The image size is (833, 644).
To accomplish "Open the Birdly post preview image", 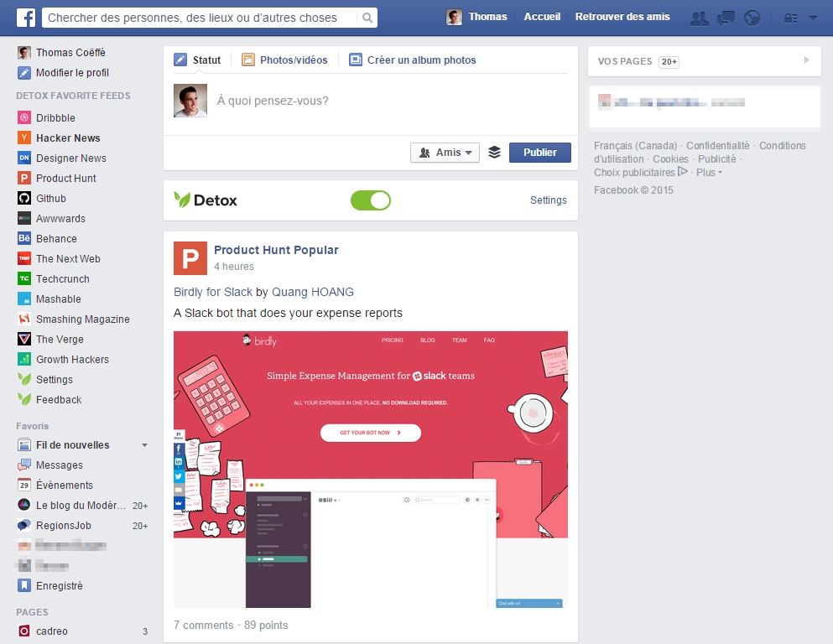I will pyautogui.click(x=371, y=470).
